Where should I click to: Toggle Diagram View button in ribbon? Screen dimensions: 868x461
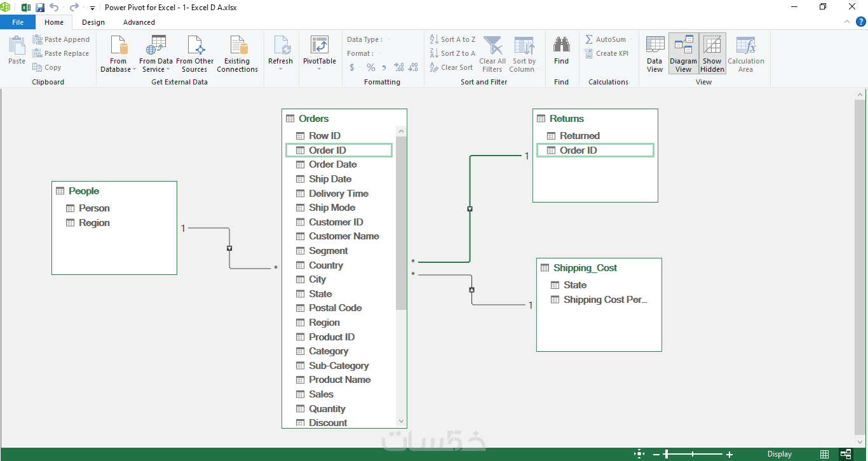click(684, 54)
